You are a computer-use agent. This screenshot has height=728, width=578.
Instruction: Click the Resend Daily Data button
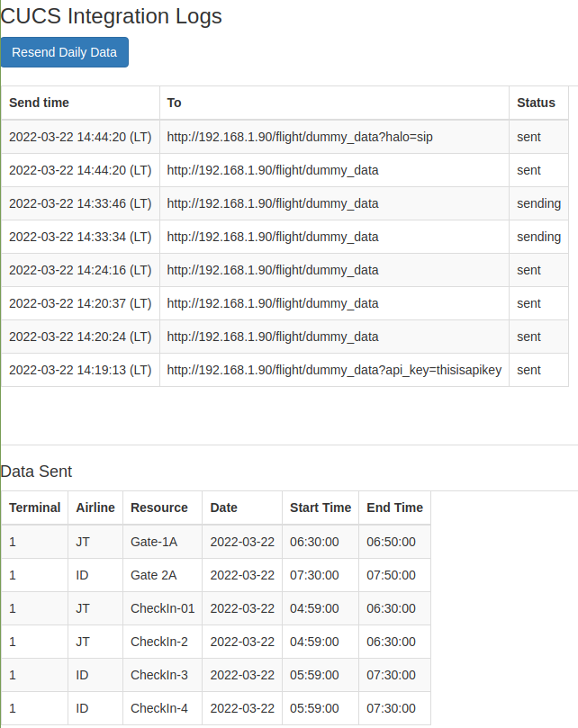64,52
